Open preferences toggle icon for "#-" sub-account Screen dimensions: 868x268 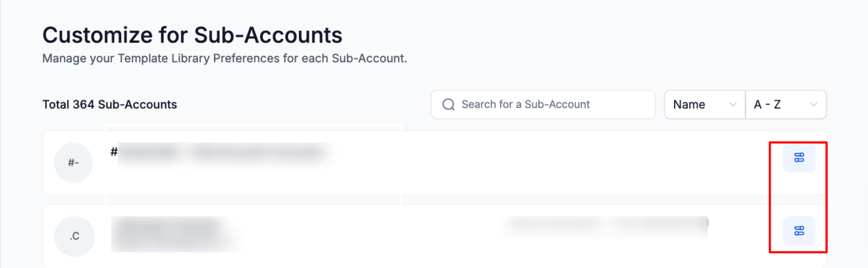pos(799,158)
